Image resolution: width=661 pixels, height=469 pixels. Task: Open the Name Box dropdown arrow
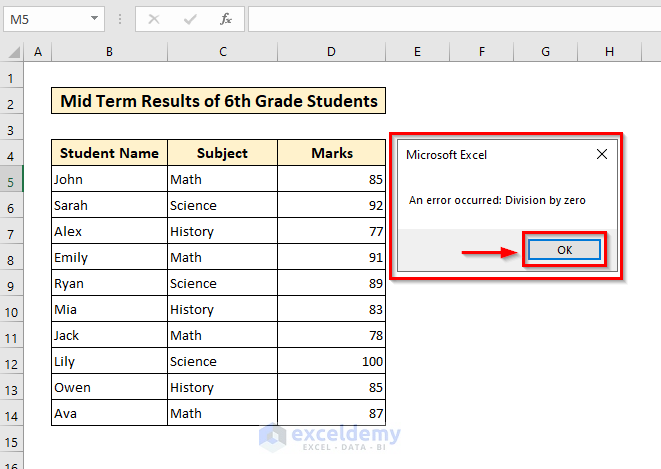pos(94,19)
